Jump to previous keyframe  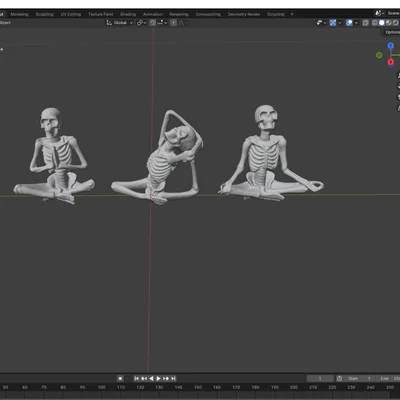coord(144,378)
